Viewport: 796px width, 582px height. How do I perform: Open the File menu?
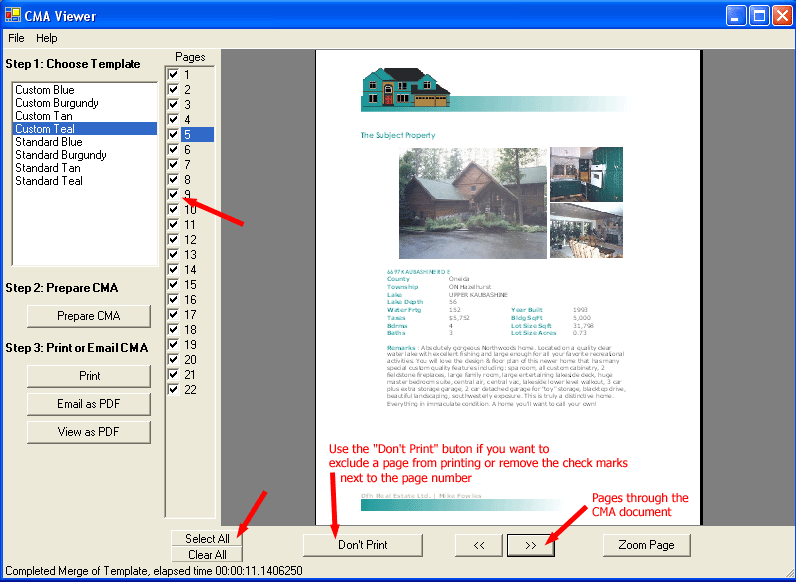pyautogui.click(x=16, y=38)
